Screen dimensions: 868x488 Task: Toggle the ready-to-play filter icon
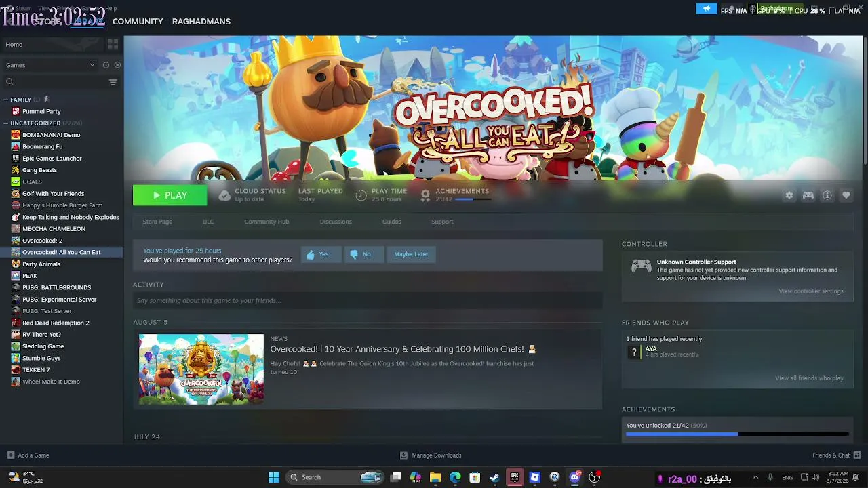coord(117,65)
